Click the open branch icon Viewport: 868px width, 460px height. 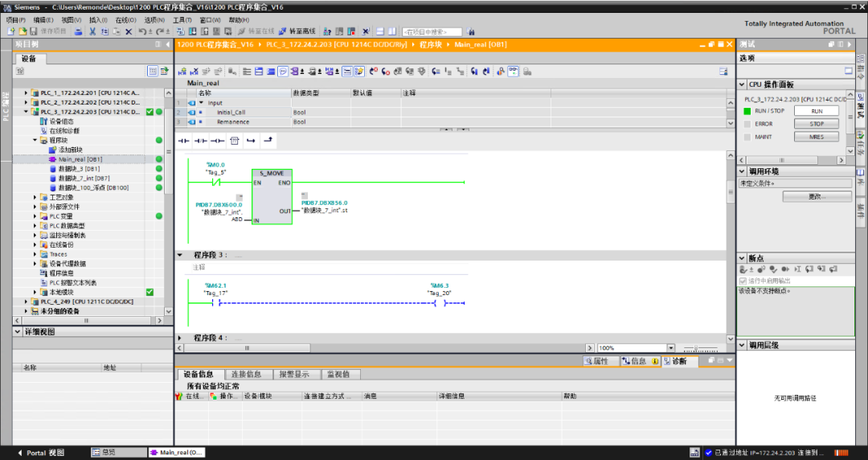coord(251,141)
